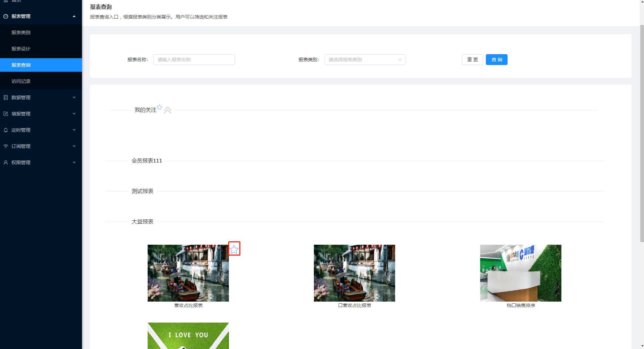Image resolution: width=644 pixels, height=349 pixels.
Task: Open the 报表类别 dropdown selector
Action: click(x=365, y=60)
